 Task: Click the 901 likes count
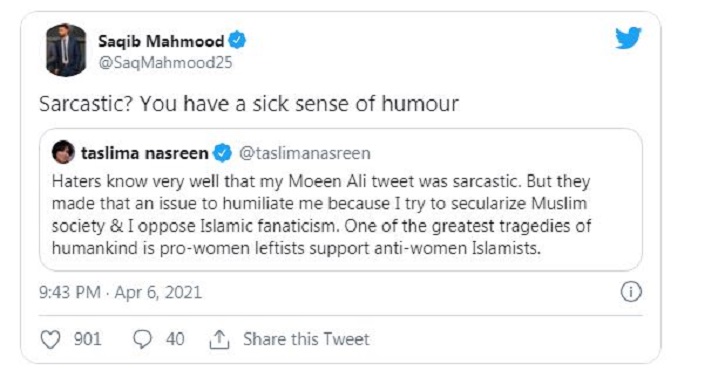[x=87, y=339]
